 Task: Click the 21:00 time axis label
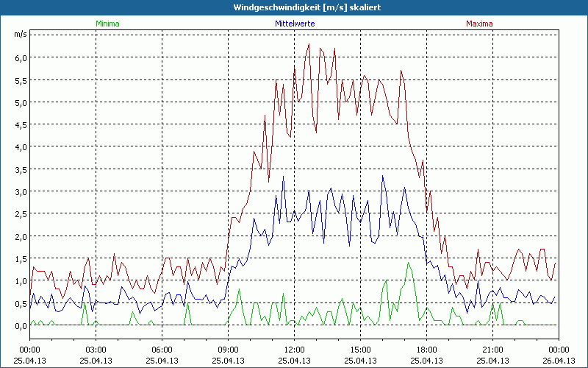click(x=492, y=350)
